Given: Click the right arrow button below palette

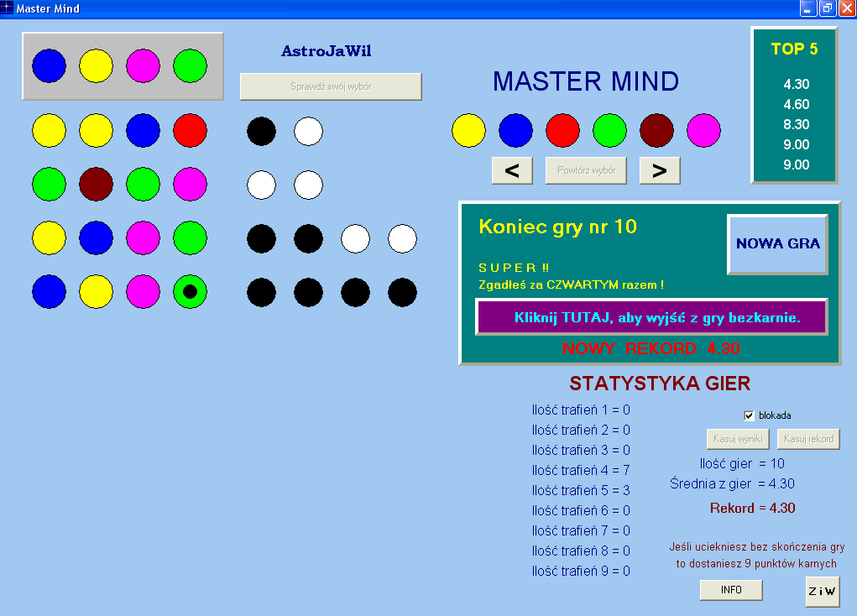Looking at the screenshot, I should coord(660,170).
